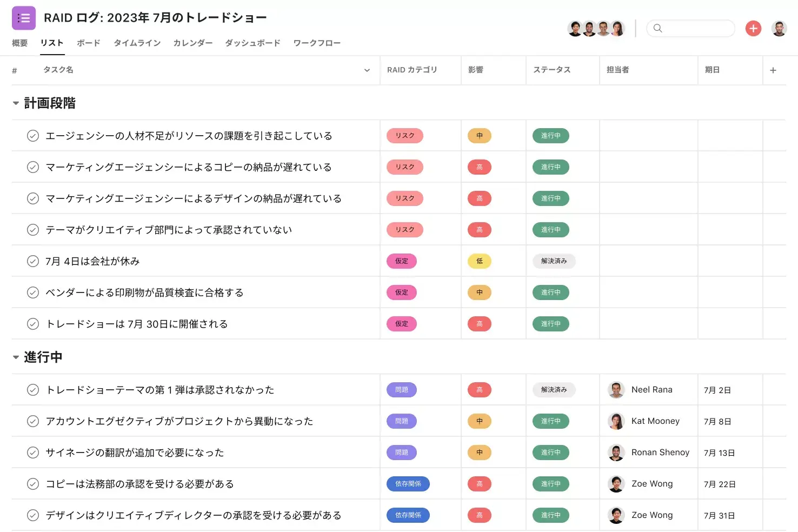Open the タイムライン tab
This screenshot has height=532, width=798.
coord(137,43)
